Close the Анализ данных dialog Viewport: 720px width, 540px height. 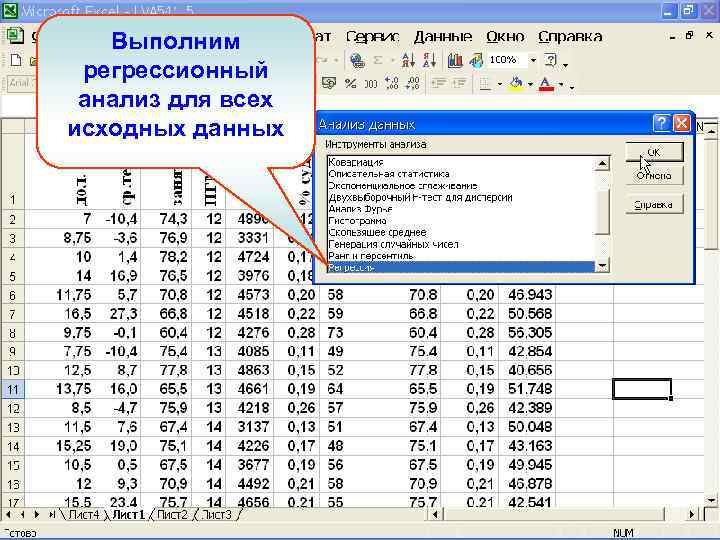(682, 123)
